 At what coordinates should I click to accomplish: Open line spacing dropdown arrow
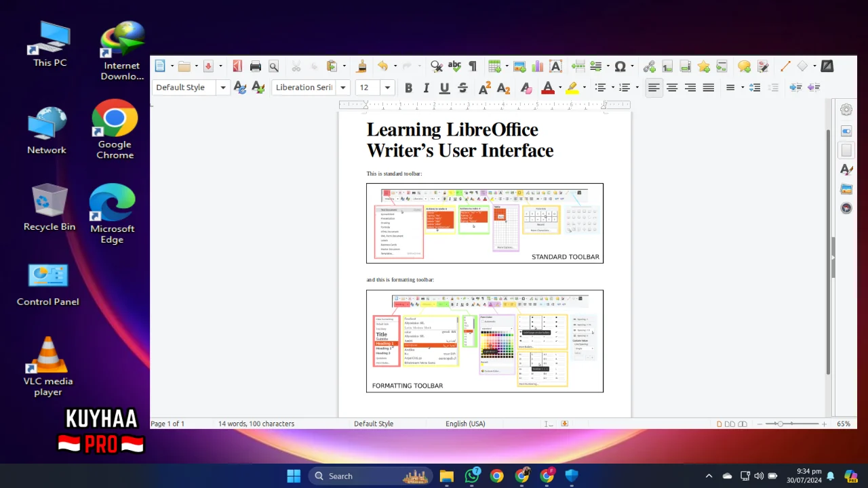(742, 87)
